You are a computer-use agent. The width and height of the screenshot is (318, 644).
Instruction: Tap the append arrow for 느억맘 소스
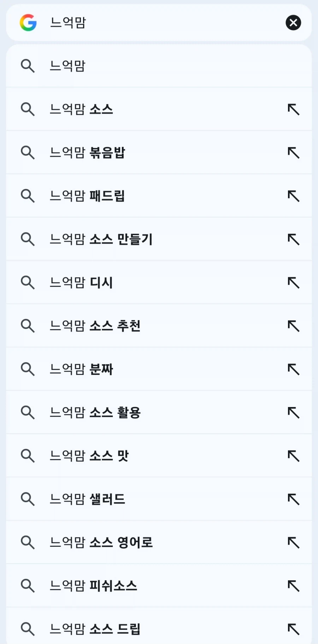point(293,109)
